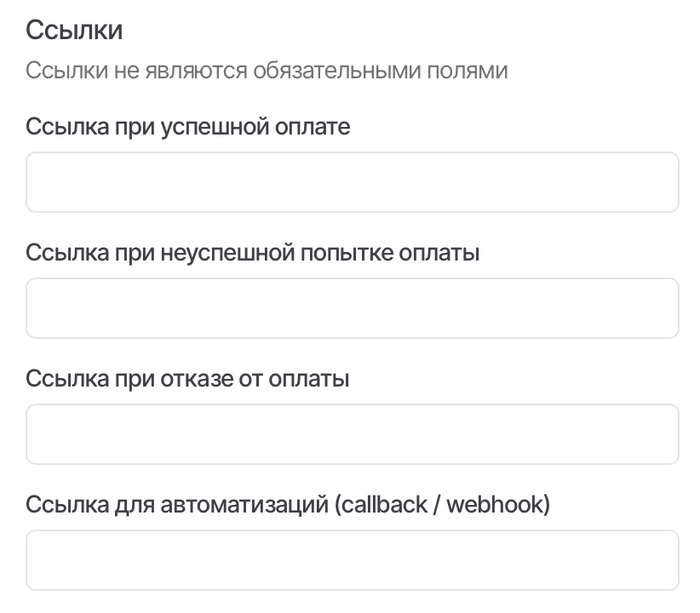Select the callback / webhook link input field
700x613 pixels.
click(352, 560)
